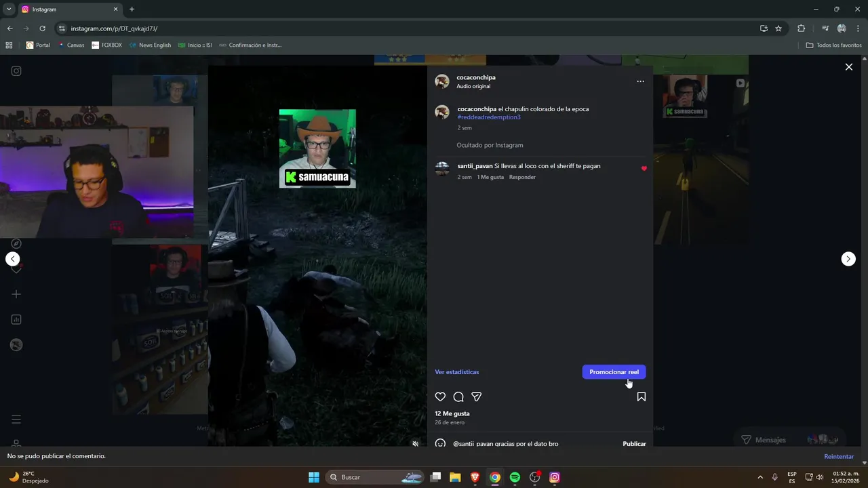This screenshot has height=488, width=868.
Task: Save the post with the bookmark icon
Action: [x=641, y=396]
